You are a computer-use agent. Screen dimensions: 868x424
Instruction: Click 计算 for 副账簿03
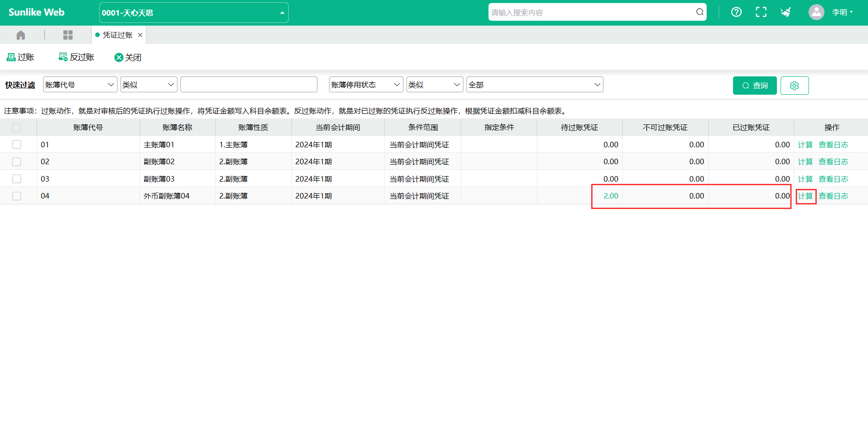[x=805, y=179]
